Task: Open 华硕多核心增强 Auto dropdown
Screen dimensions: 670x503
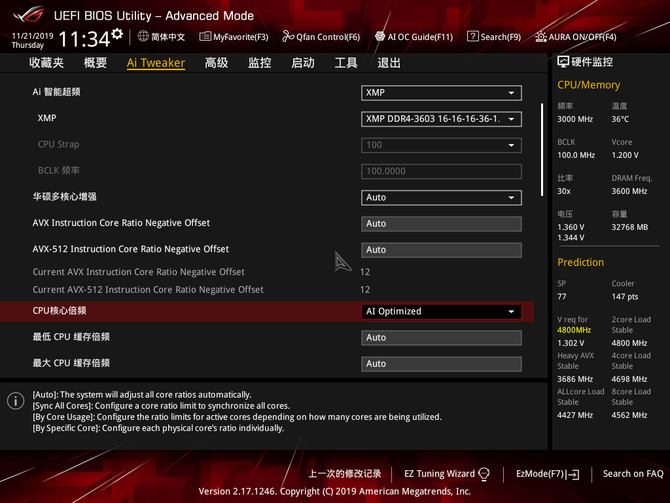Action: [441, 197]
